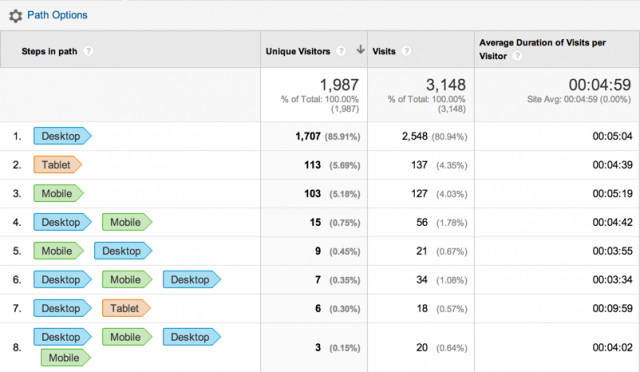Select the Mobile tag in row 3
The height and width of the screenshot is (372, 640).
(x=58, y=194)
